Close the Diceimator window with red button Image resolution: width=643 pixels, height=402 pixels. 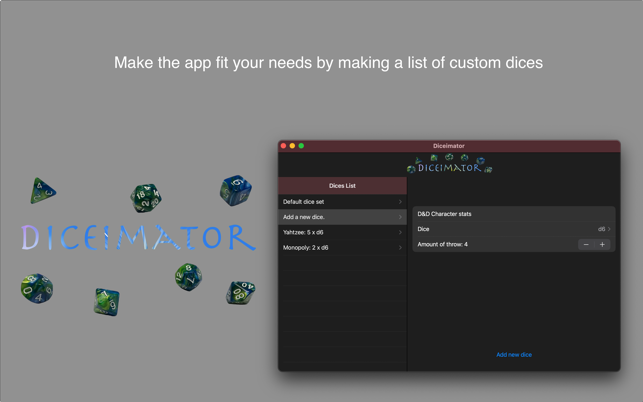tap(283, 146)
